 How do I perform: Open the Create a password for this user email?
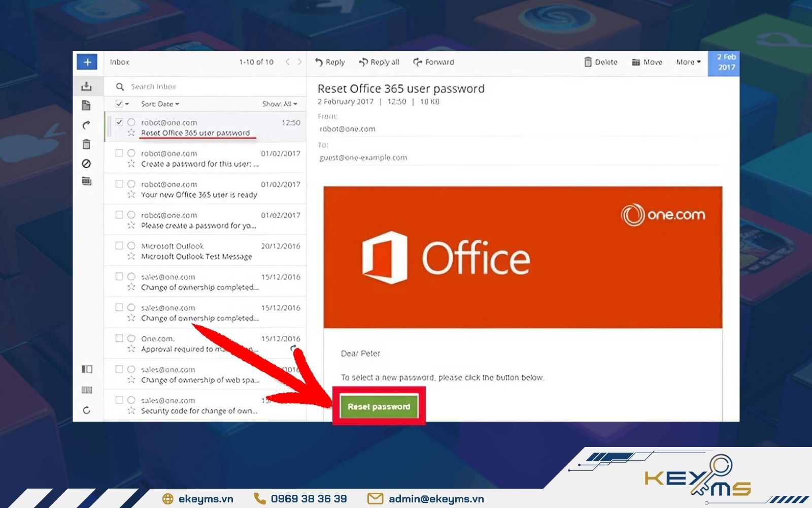tap(205, 158)
